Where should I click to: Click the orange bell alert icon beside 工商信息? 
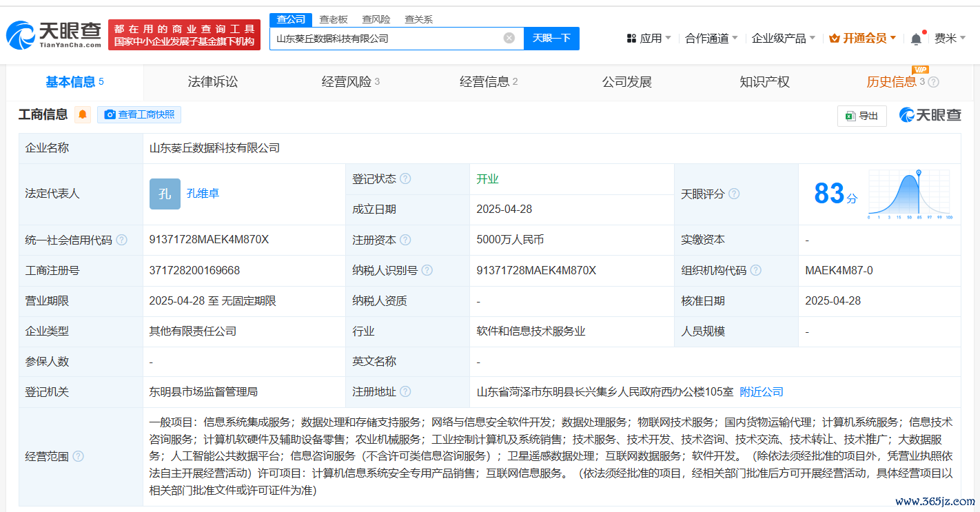tap(83, 114)
